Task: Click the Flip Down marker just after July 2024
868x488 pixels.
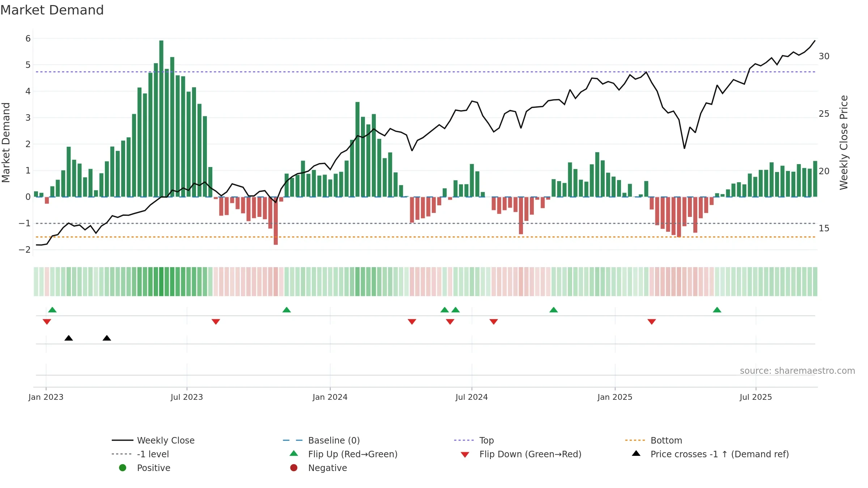Action: coord(494,322)
